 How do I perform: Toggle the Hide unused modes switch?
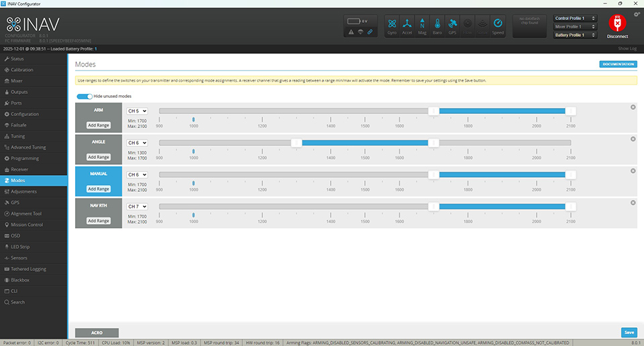pyautogui.click(x=84, y=96)
